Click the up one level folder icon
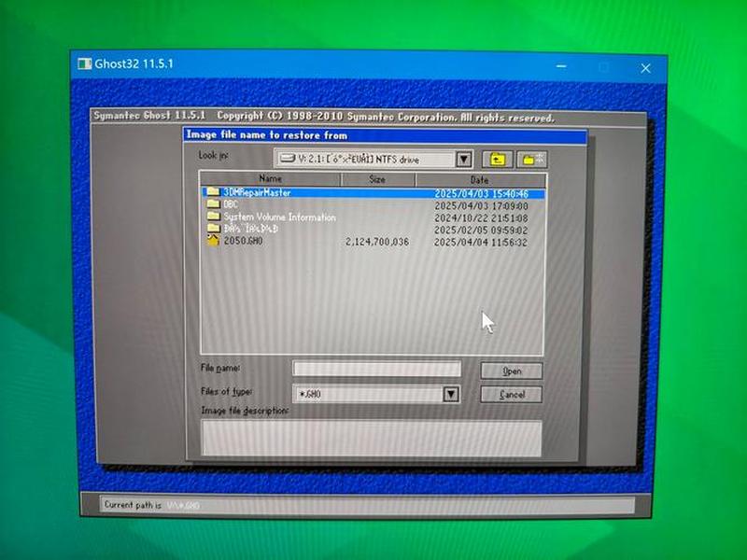This screenshot has width=747, height=560. pyautogui.click(x=498, y=160)
